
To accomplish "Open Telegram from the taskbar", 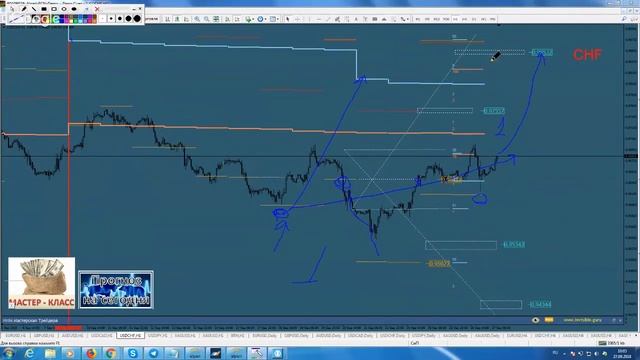I will click(x=153, y=353).
